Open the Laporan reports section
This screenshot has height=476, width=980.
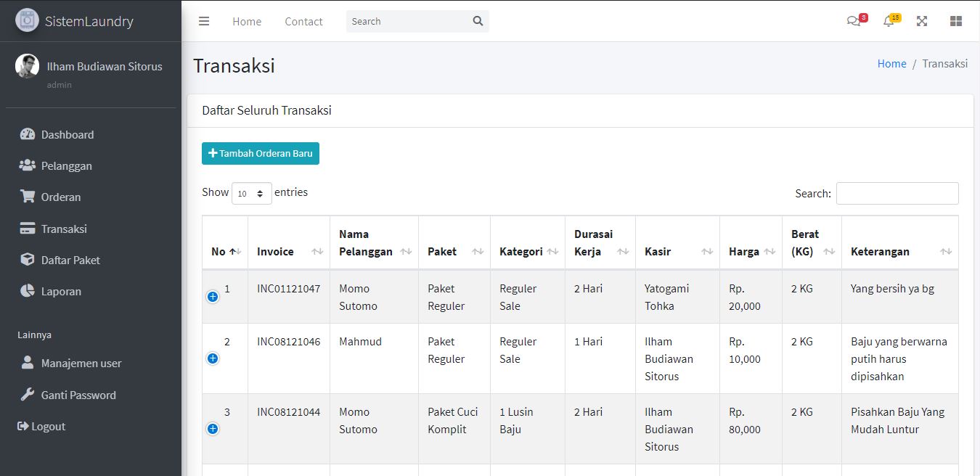(x=28, y=291)
